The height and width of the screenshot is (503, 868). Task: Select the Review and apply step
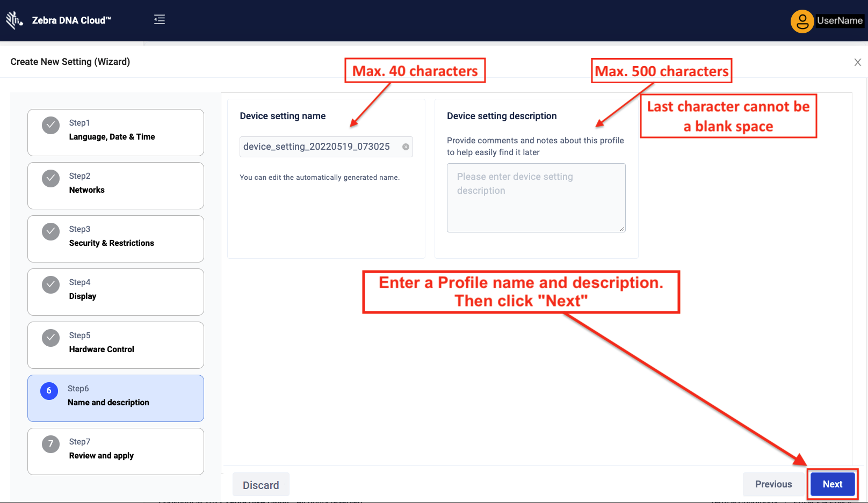(115, 451)
